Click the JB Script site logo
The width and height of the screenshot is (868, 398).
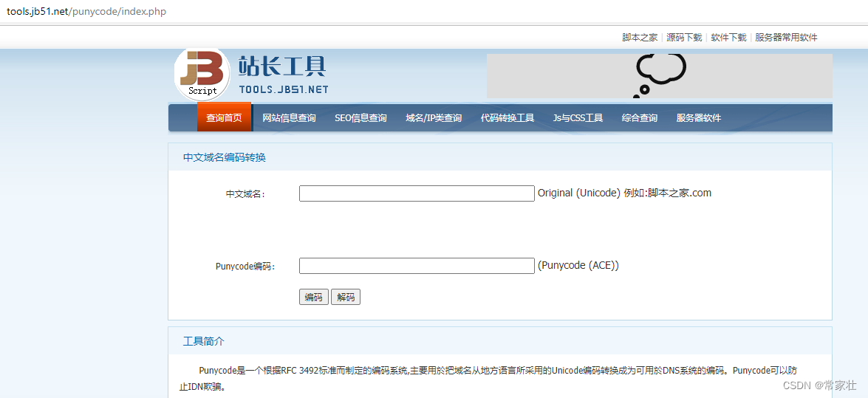click(202, 74)
